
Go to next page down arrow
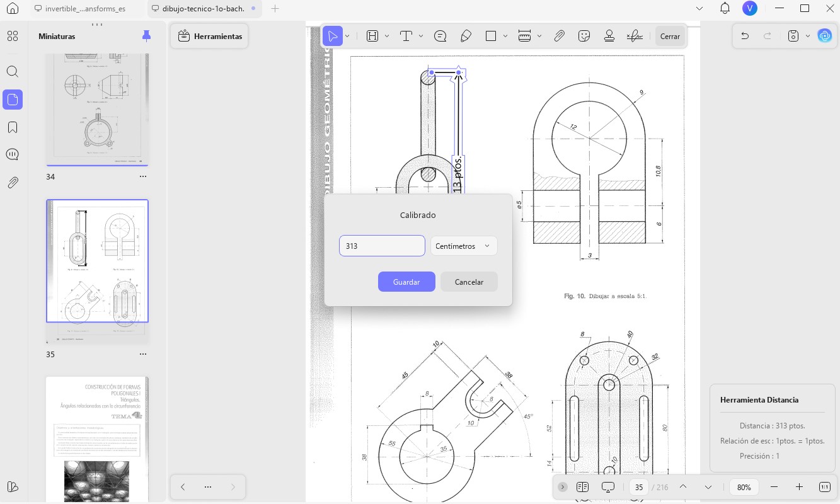coord(708,487)
